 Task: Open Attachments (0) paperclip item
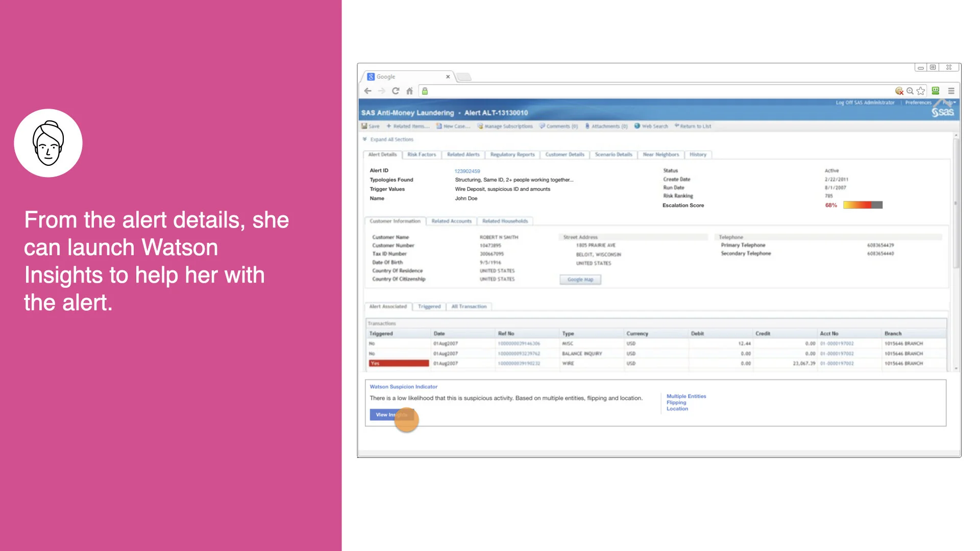606,126
